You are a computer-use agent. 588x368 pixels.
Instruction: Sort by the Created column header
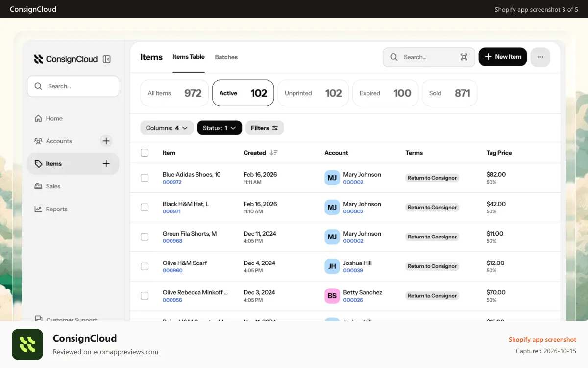254,153
